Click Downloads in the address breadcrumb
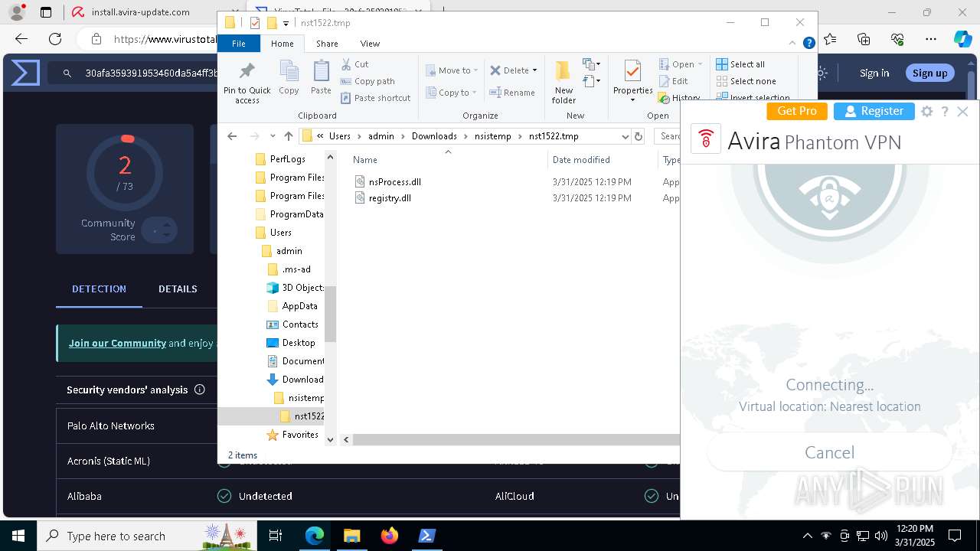This screenshot has width=980, height=551. tap(433, 136)
